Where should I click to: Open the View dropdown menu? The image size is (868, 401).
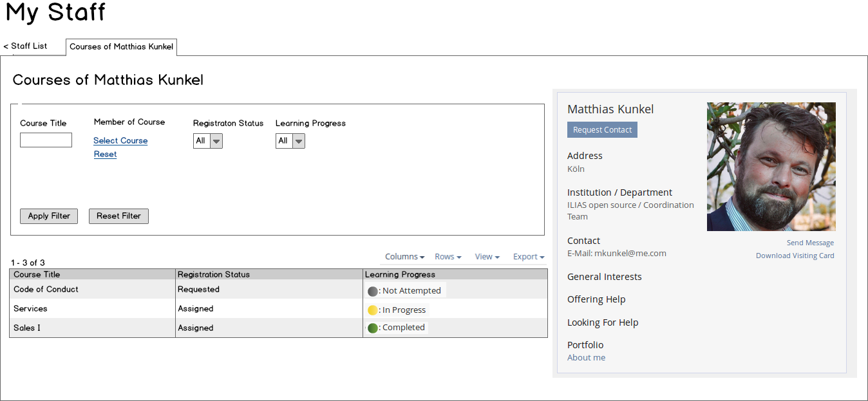pyautogui.click(x=487, y=257)
